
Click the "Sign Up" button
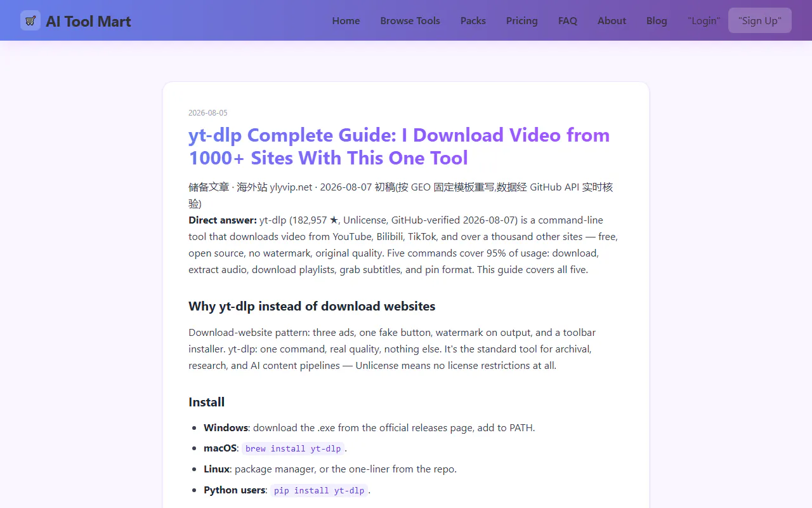pyautogui.click(x=760, y=20)
